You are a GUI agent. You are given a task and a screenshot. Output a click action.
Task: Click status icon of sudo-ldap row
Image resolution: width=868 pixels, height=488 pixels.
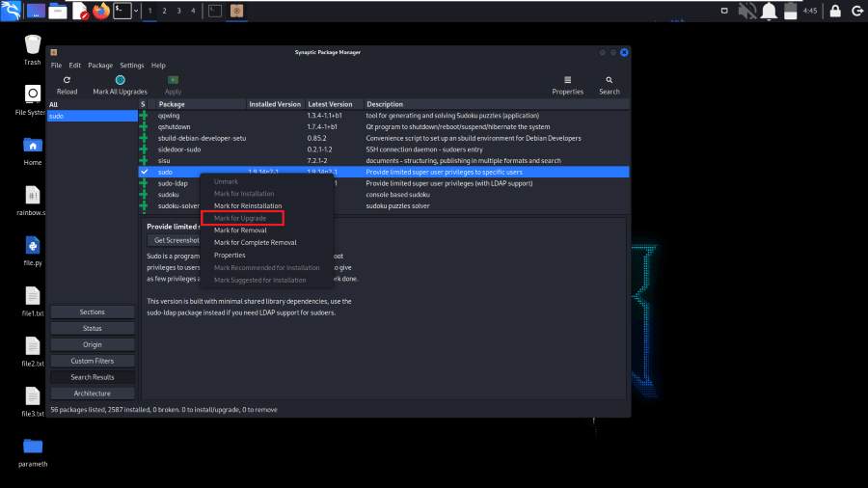pos(144,183)
